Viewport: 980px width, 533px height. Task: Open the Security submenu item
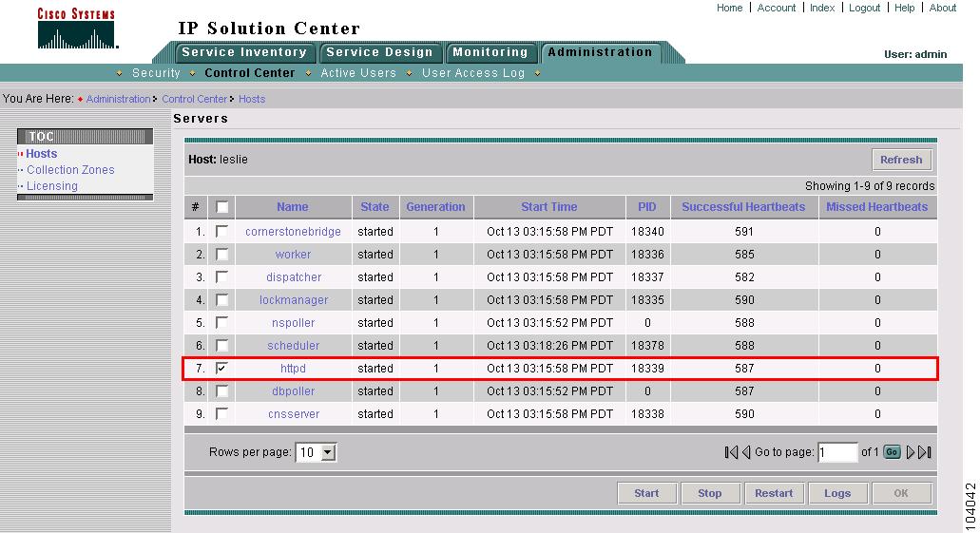coord(156,73)
